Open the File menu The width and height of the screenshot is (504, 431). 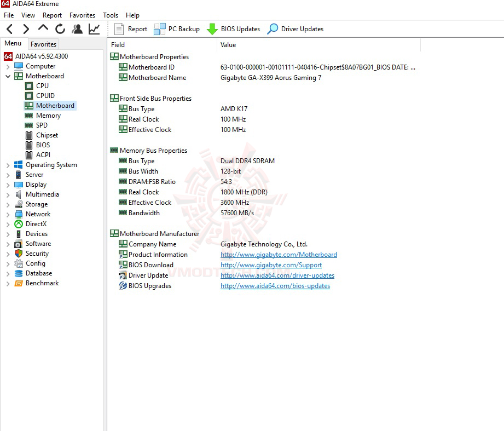pyautogui.click(x=9, y=15)
